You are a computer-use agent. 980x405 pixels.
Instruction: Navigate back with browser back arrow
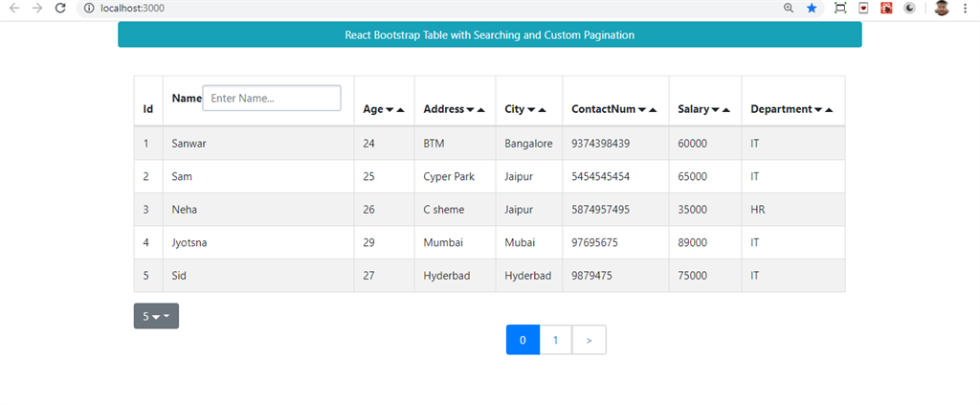point(15,8)
